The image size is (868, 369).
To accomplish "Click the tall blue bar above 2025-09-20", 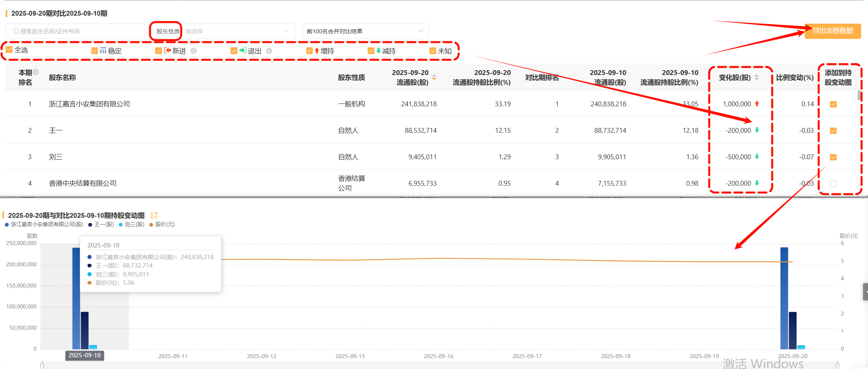I will (784, 298).
